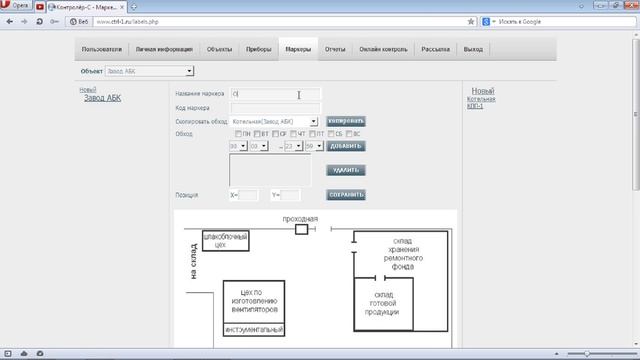Select the Завод АБК link in left panel
Viewport: 640px width, 360px height.
[x=102, y=98]
